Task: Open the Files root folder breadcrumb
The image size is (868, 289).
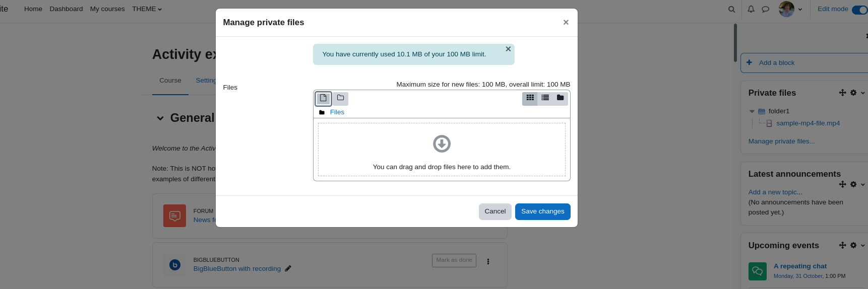Action: 337,112
